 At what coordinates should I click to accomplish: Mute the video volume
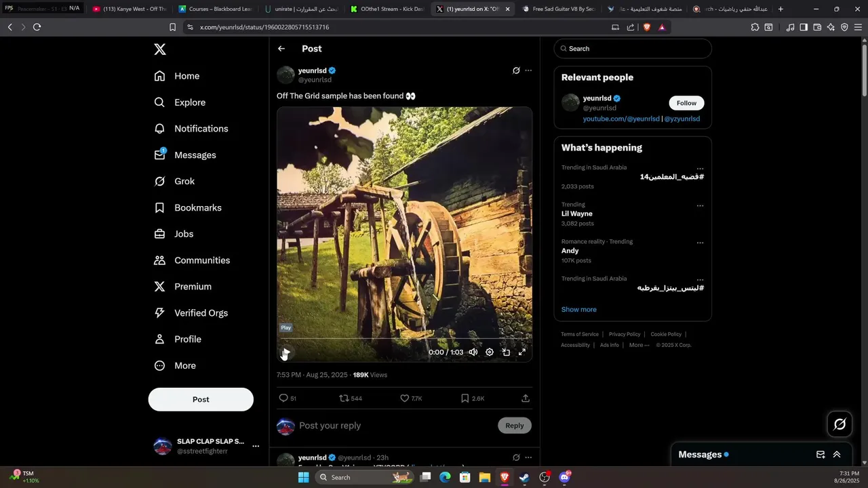click(x=473, y=352)
